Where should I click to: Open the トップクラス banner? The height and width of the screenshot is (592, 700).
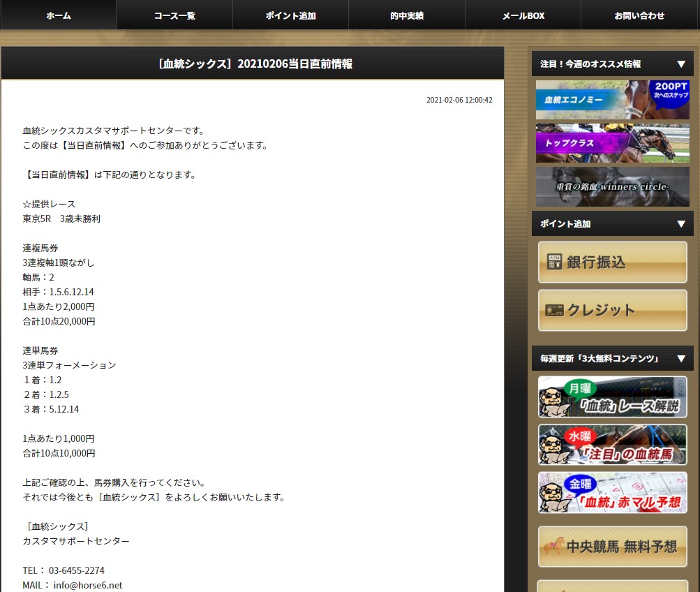(x=613, y=143)
